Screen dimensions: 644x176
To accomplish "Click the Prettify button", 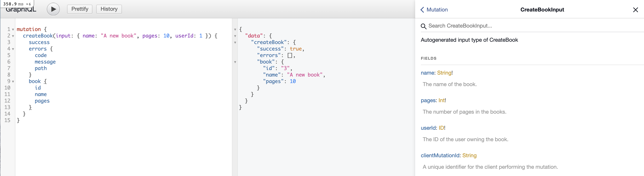I will pos(80,9).
